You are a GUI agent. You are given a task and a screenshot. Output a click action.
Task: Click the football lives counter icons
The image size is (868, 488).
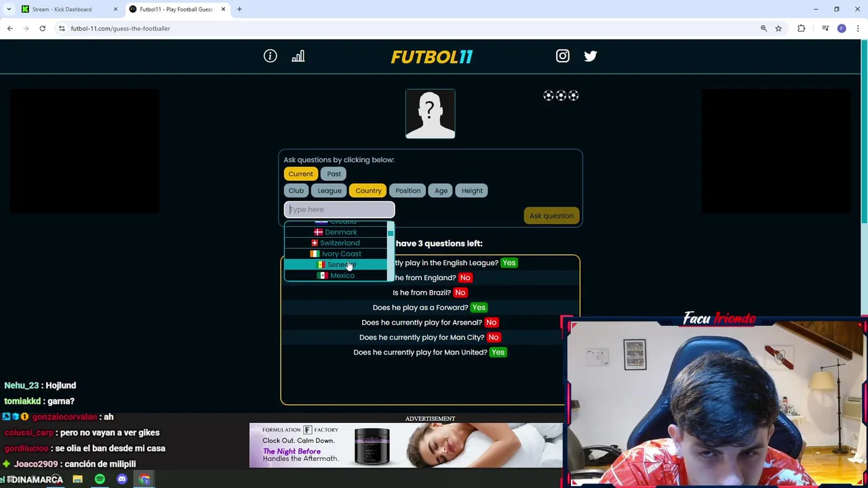561,96
